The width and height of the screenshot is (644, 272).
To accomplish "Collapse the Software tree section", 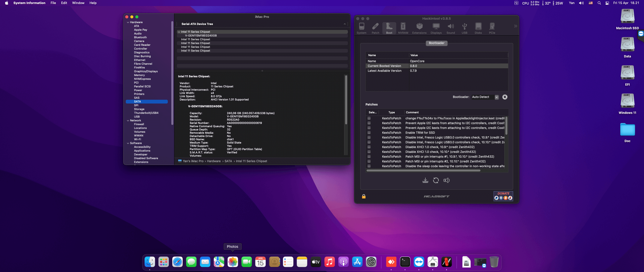I will 128,143.
